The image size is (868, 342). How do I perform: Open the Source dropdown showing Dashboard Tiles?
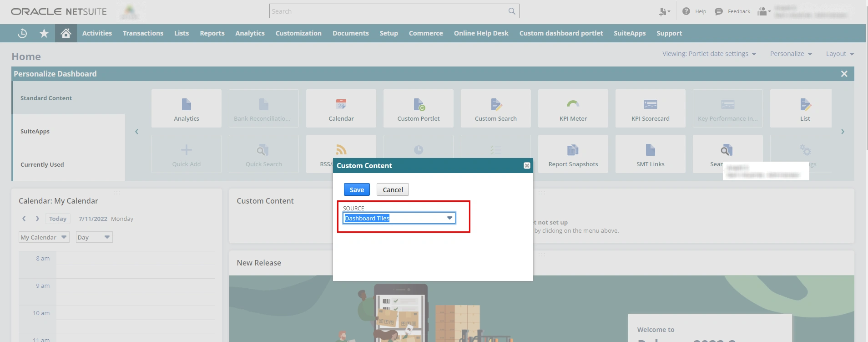[399, 218]
